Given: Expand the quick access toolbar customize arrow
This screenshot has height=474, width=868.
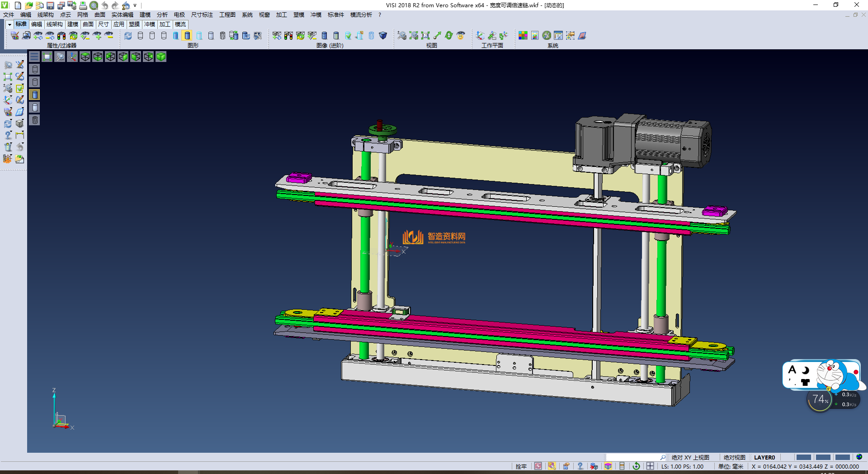Looking at the screenshot, I should (x=135, y=6).
